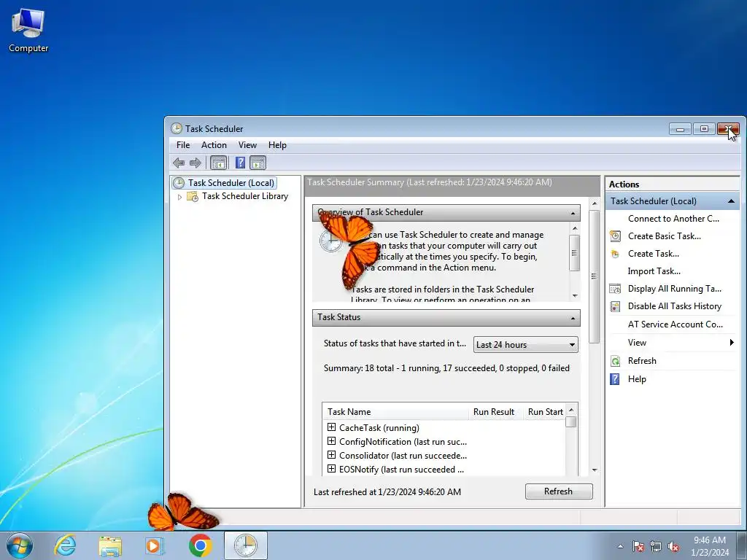Open the Action menu
This screenshot has width=747, height=560.
214,145
